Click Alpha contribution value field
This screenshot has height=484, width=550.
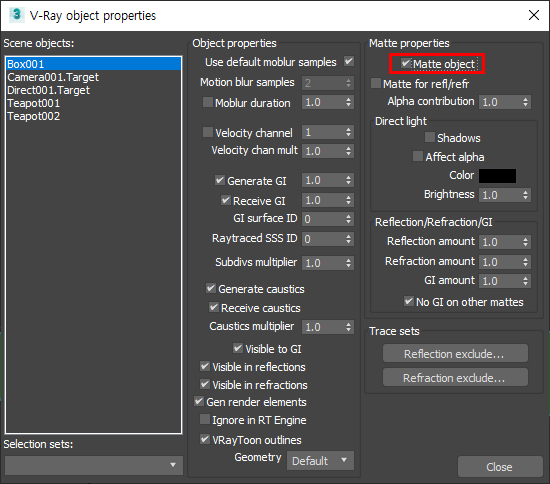[500, 102]
